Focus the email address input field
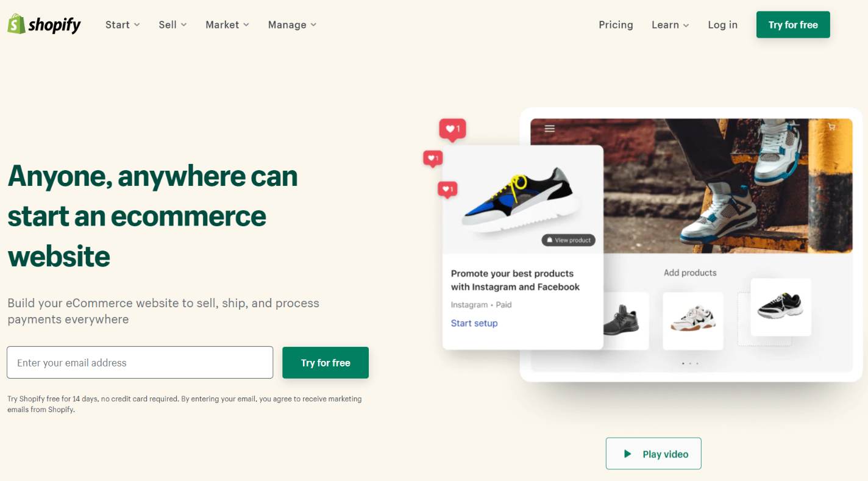The height and width of the screenshot is (481, 868). tap(140, 363)
